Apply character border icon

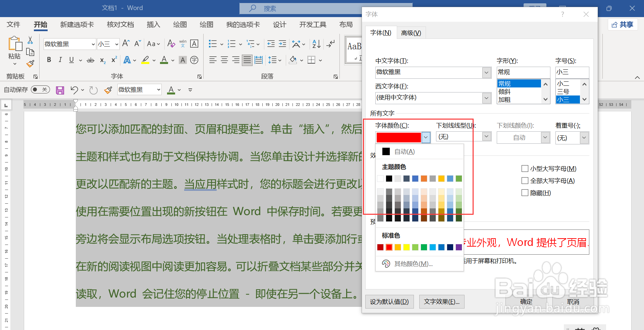[x=194, y=43]
